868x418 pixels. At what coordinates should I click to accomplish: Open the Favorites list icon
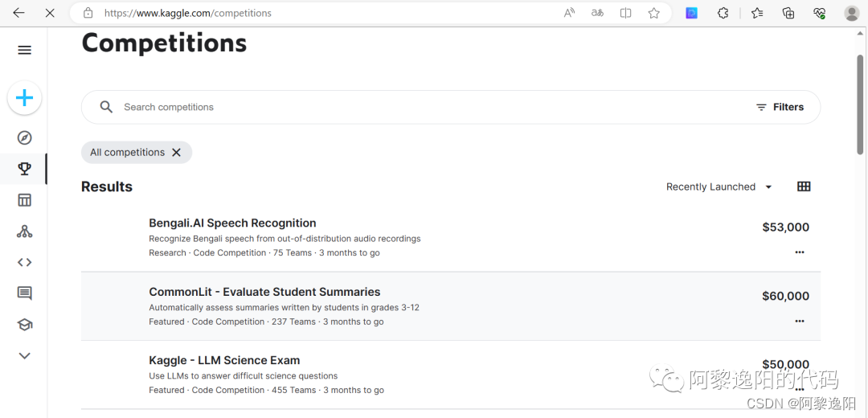click(x=757, y=13)
